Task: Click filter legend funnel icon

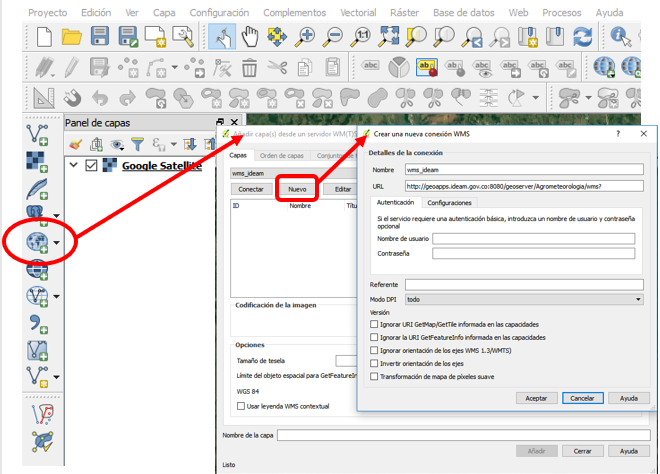Action: (x=137, y=144)
